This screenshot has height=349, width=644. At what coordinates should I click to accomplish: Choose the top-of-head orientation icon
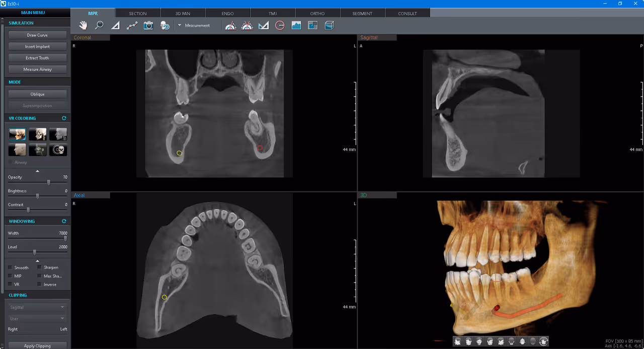coord(522,341)
